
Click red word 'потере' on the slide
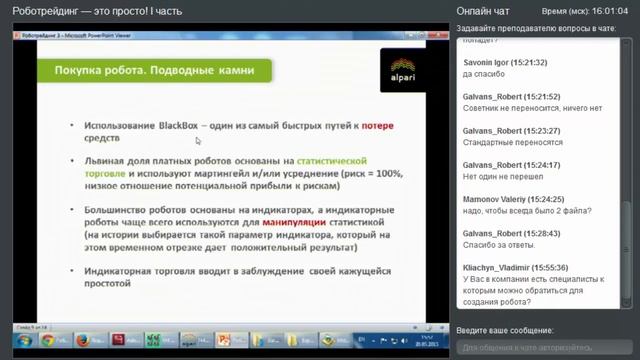click(378, 126)
